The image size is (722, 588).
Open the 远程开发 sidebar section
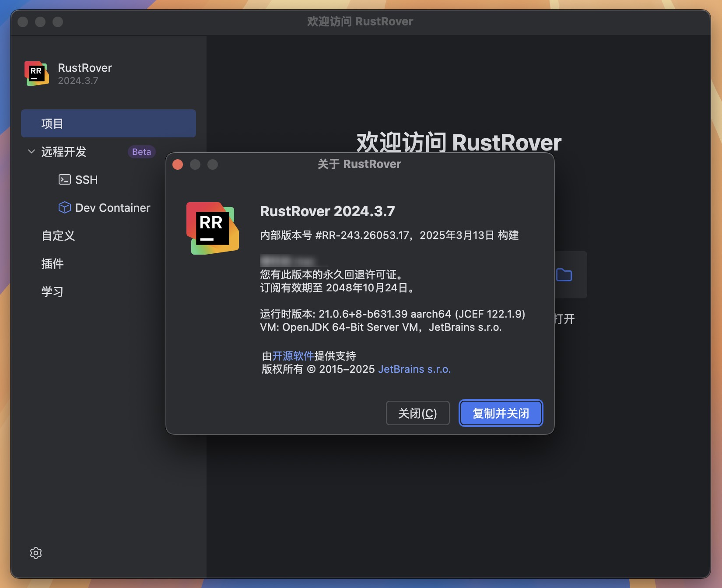63,152
